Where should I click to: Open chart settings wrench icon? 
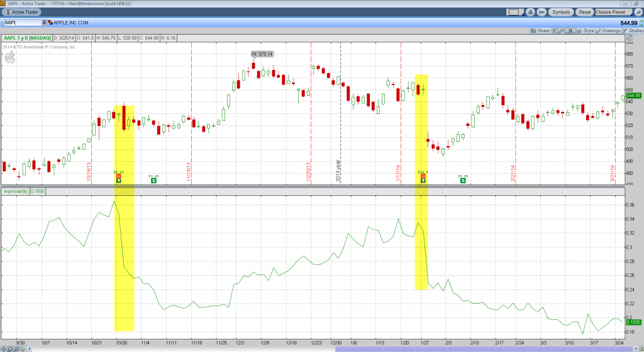click(x=560, y=30)
